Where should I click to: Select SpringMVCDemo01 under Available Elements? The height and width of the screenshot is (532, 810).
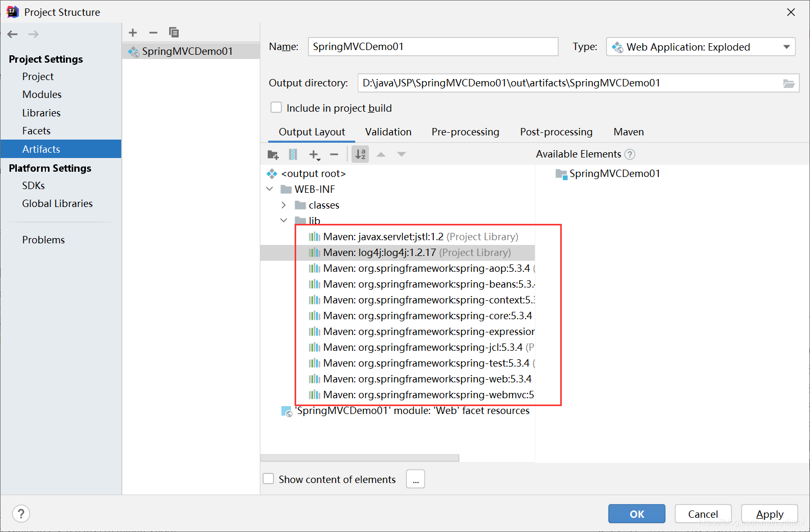pyautogui.click(x=608, y=173)
